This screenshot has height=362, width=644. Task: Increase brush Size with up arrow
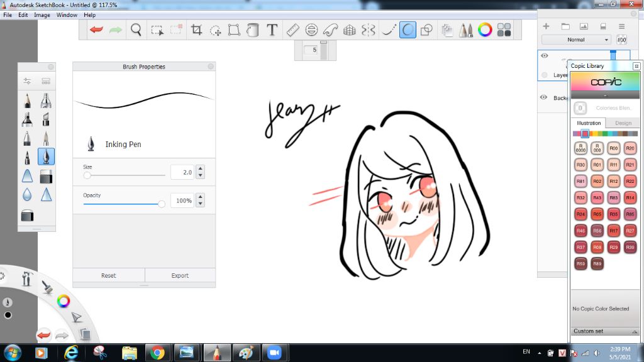coord(200,168)
